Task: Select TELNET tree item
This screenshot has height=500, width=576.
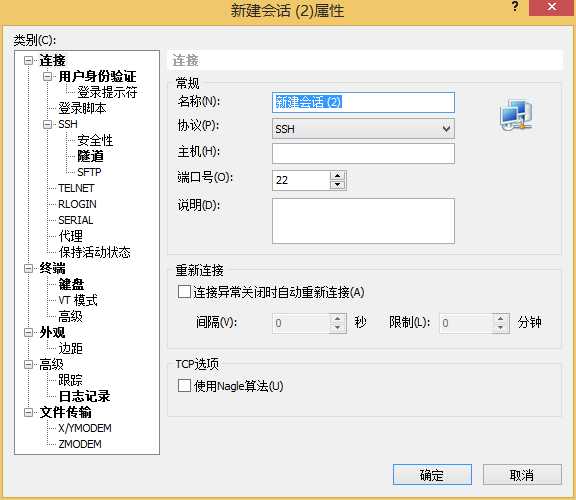Action: point(76,188)
